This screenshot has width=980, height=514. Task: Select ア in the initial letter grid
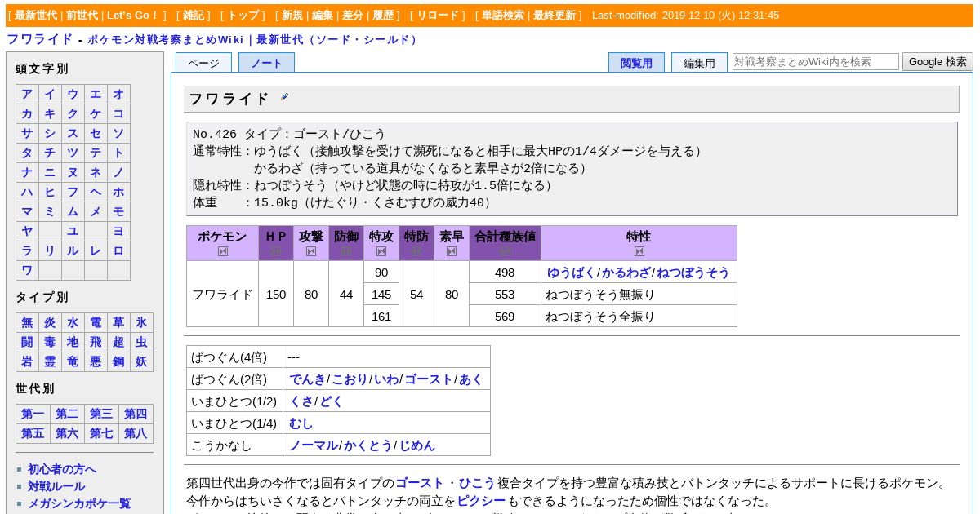27,94
